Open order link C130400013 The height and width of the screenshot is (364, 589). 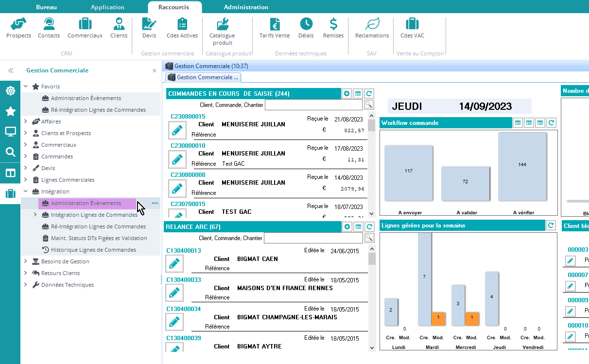point(184,251)
